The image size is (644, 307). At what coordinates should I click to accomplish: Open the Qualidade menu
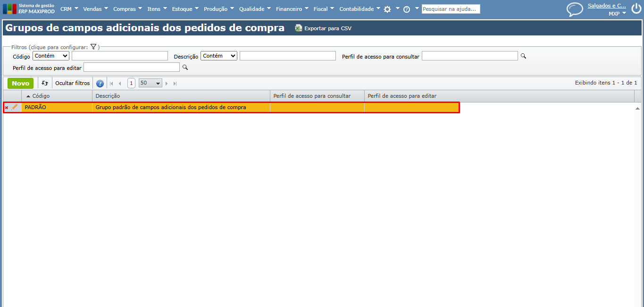(x=255, y=9)
